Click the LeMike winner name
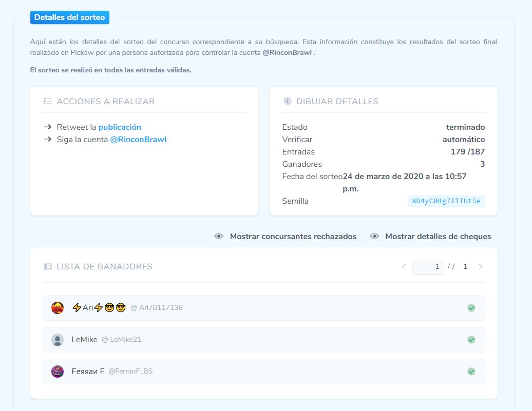 85,340
